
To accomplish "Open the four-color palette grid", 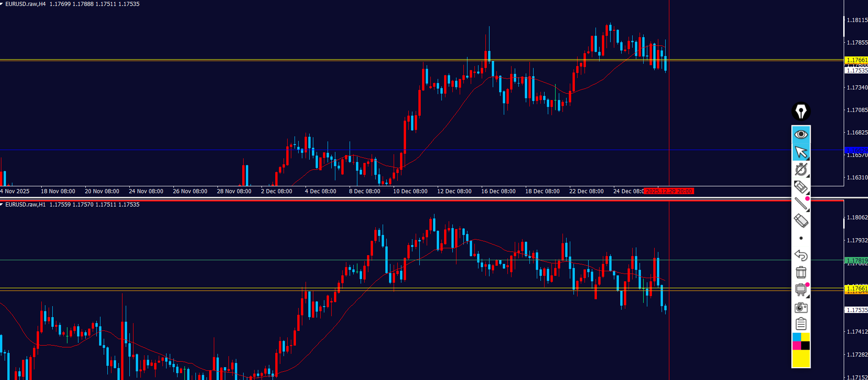I will pos(801,341).
